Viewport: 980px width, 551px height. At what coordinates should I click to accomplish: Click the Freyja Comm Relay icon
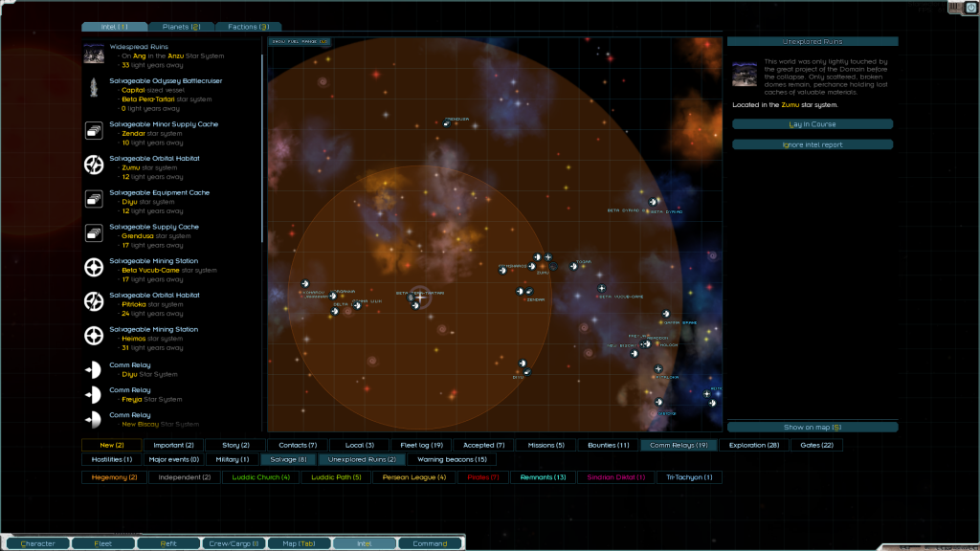click(94, 394)
